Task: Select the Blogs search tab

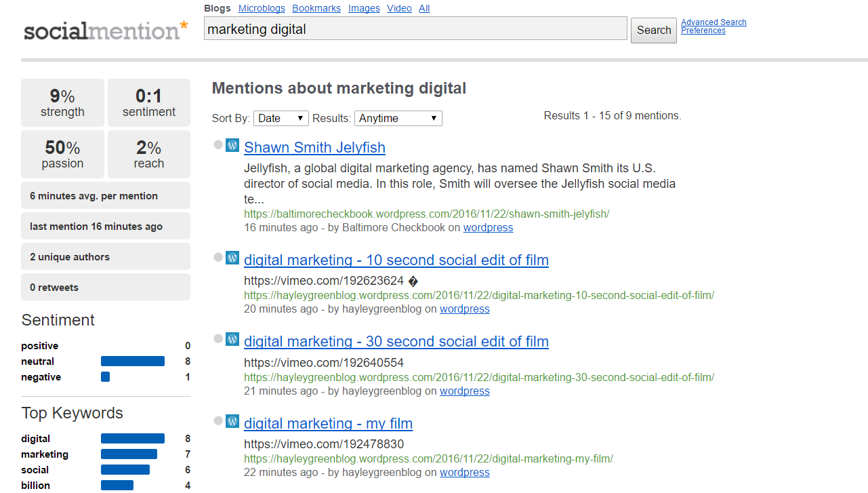Action: tap(218, 8)
